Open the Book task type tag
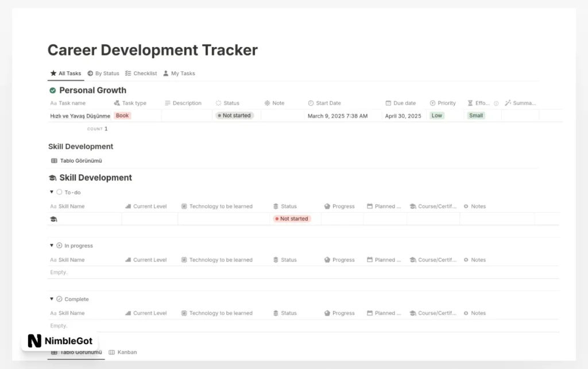 pyautogui.click(x=122, y=116)
